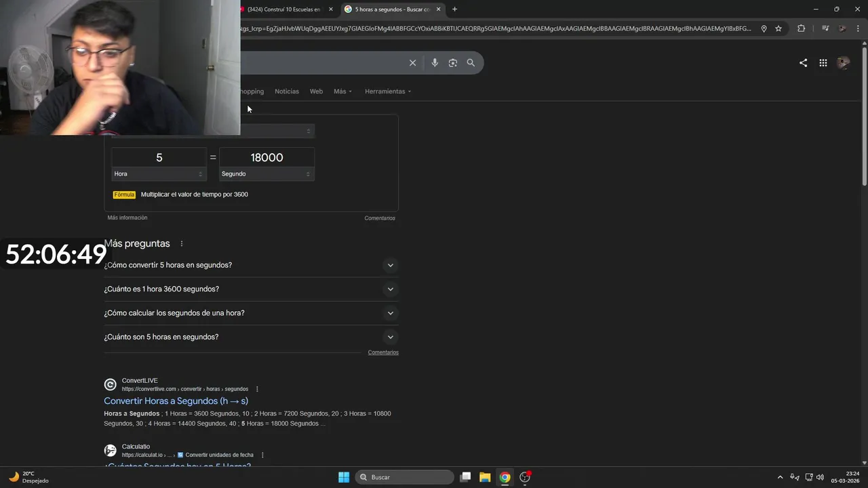Screen dimensions: 868x488
Task: Click the browser address bar URL
Action: pos(495,28)
